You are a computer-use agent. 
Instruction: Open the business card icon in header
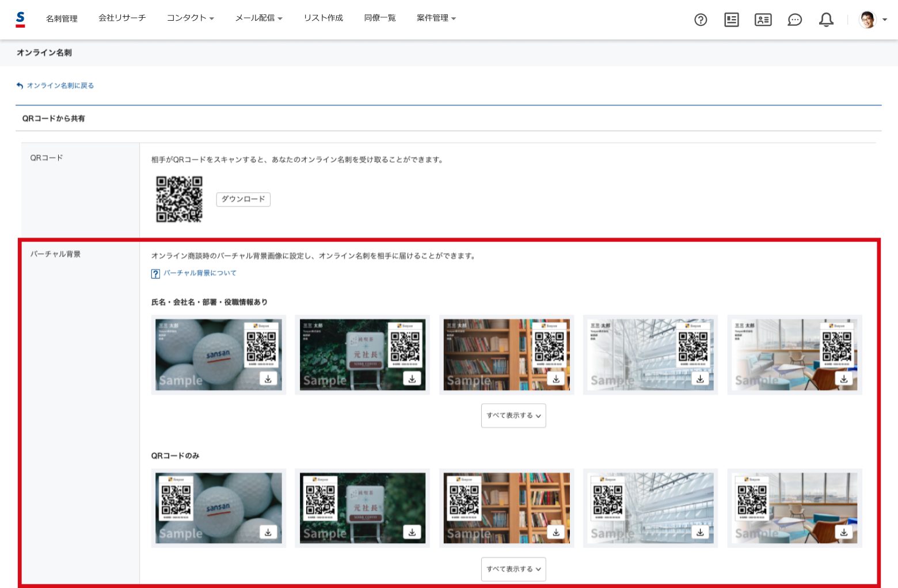[x=763, y=20]
